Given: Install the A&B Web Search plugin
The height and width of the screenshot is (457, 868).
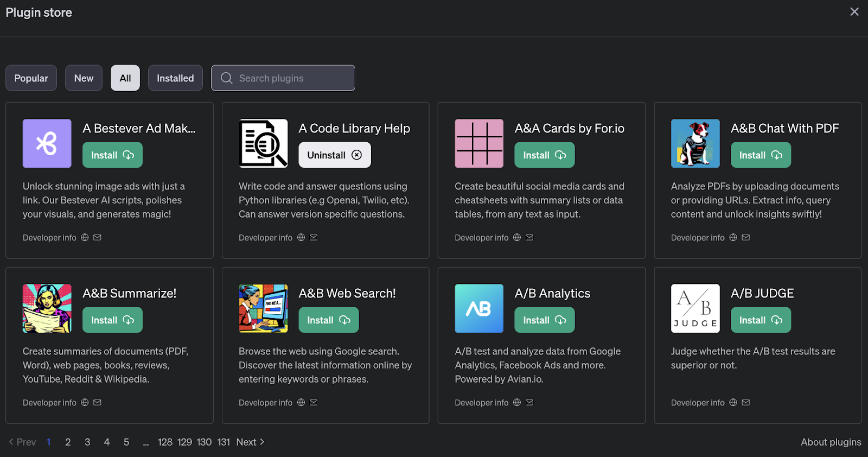Looking at the screenshot, I should coord(328,320).
